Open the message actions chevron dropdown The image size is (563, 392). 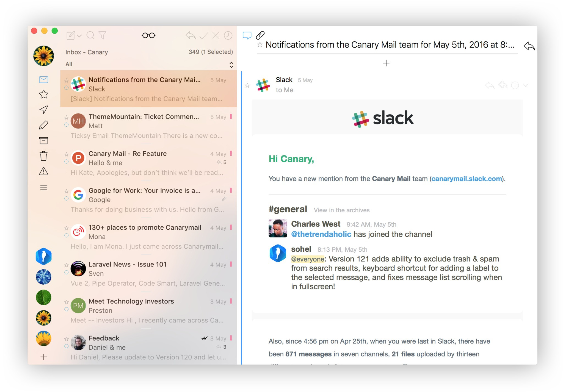point(526,85)
